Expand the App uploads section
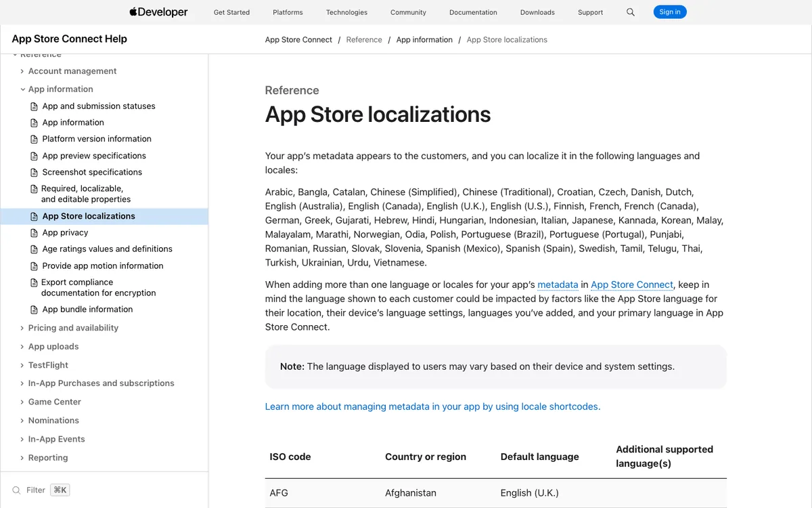This screenshot has width=812, height=508. point(22,347)
